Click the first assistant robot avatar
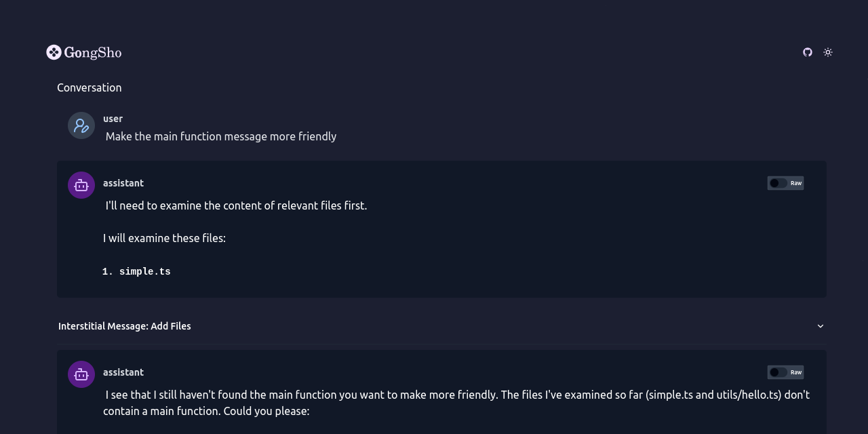The width and height of the screenshot is (868, 434). click(x=81, y=185)
